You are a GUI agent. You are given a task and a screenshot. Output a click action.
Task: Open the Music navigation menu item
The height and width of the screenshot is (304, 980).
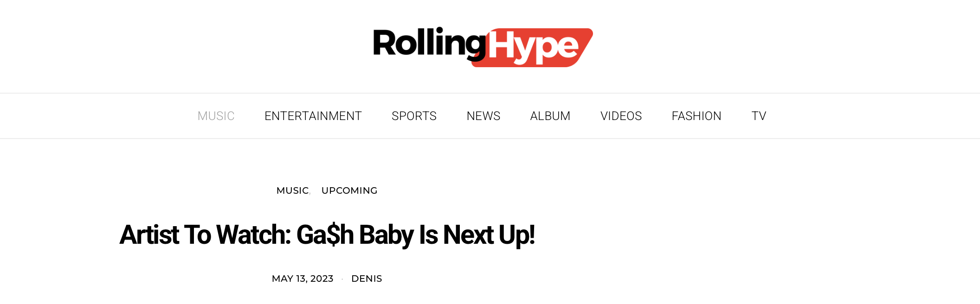coord(216,116)
